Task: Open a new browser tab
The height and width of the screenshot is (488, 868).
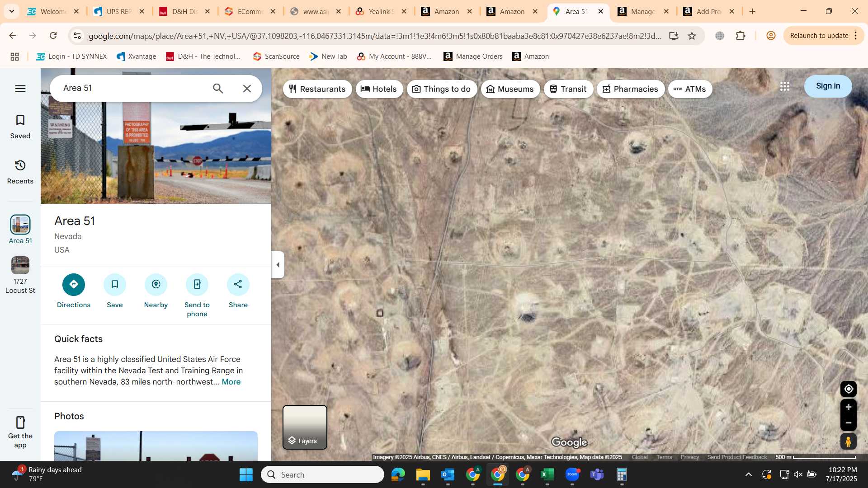Action: coord(752,11)
